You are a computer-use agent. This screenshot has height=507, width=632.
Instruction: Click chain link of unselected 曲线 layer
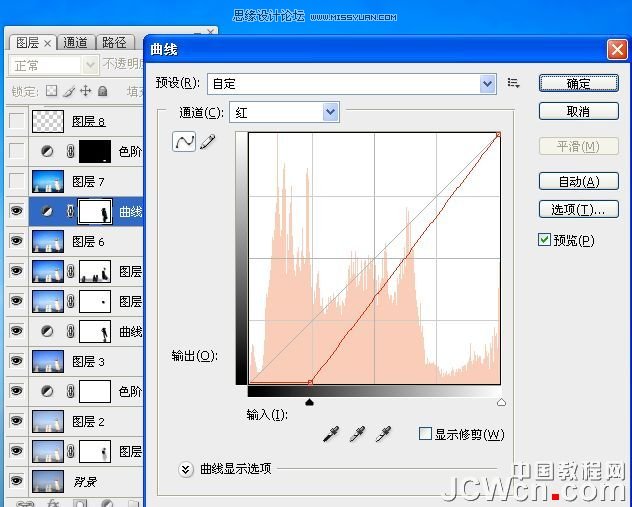71,331
